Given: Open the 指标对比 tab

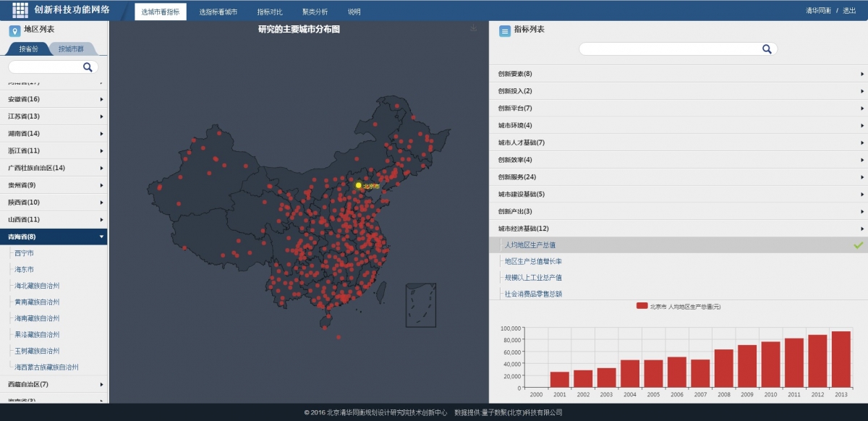Looking at the screenshot, I should click(x=270, y=12).
